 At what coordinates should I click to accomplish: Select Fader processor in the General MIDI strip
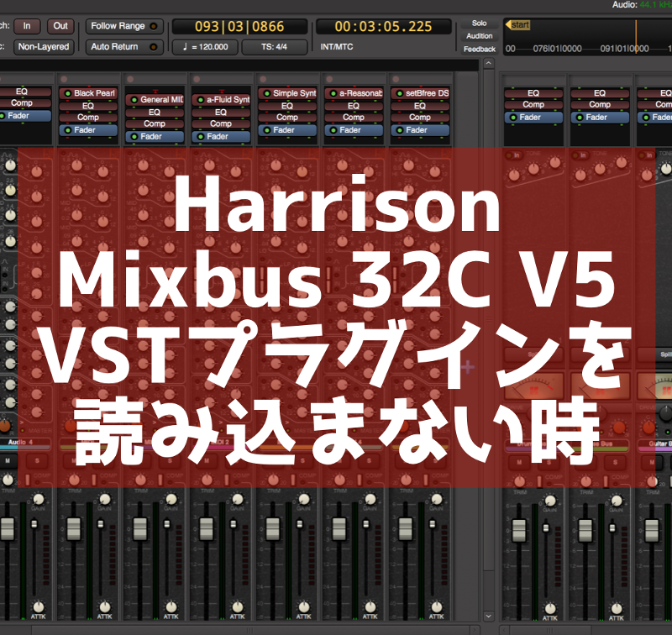(x=155, y=137)
